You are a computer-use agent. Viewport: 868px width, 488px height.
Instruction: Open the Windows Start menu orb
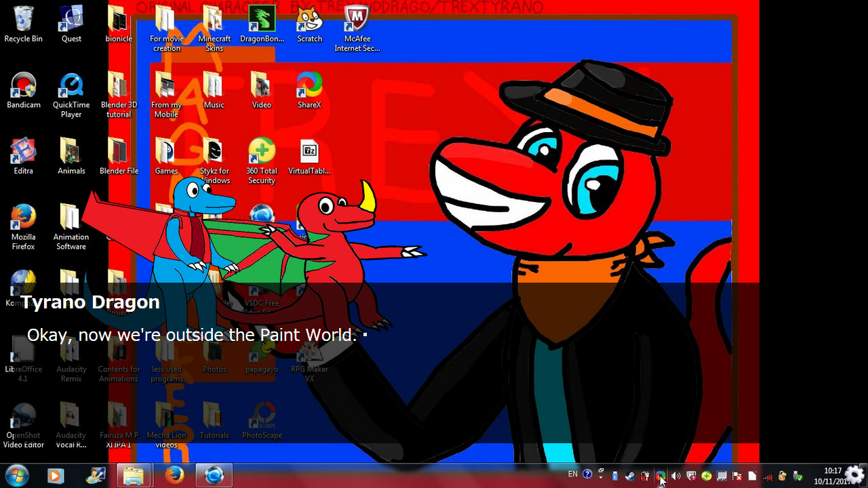[16, 475]
